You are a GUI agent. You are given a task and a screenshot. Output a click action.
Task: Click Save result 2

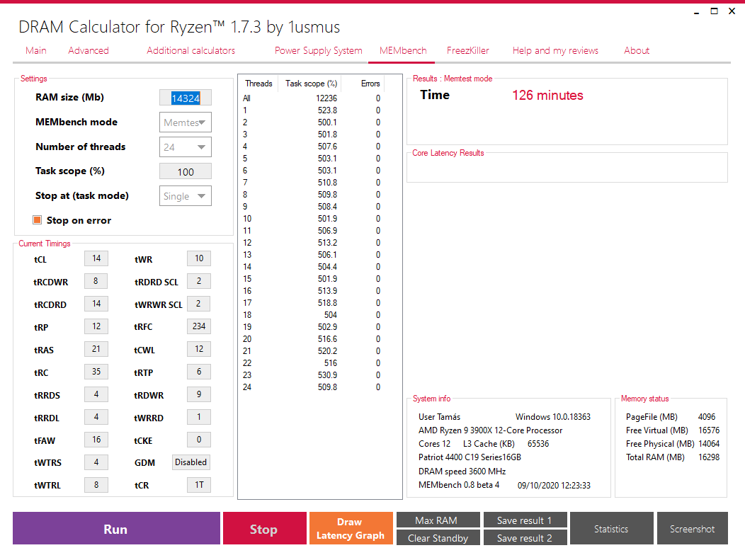(x=525, y=537)
